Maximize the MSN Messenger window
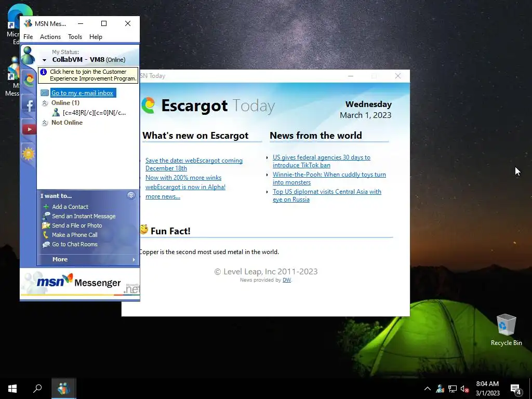 [x=104, y=23]
